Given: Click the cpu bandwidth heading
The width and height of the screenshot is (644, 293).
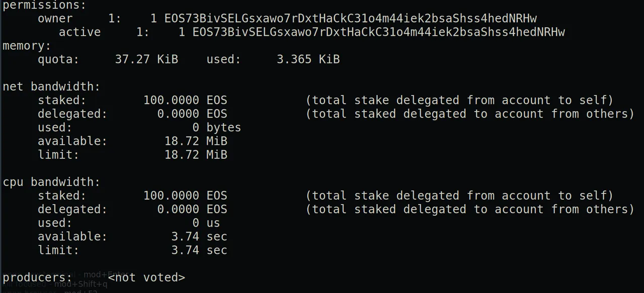Looking at the screenshot, I should click(52, 182).
